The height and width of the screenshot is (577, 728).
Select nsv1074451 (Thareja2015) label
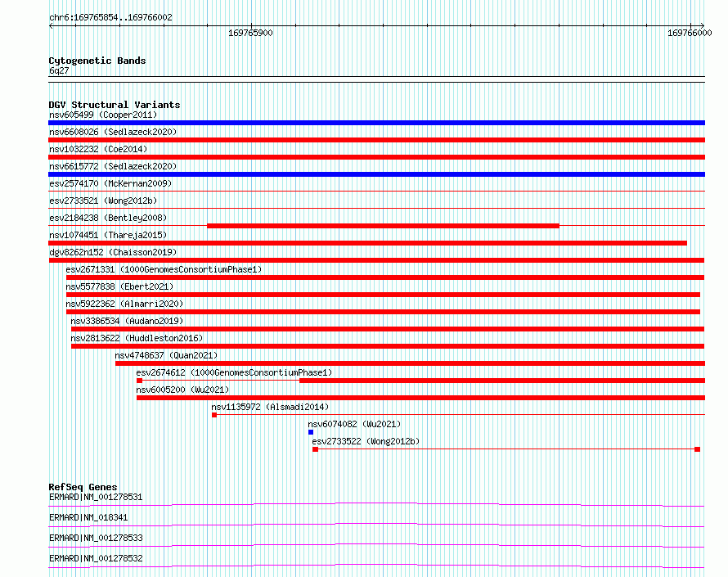click(x=108, y=235)
